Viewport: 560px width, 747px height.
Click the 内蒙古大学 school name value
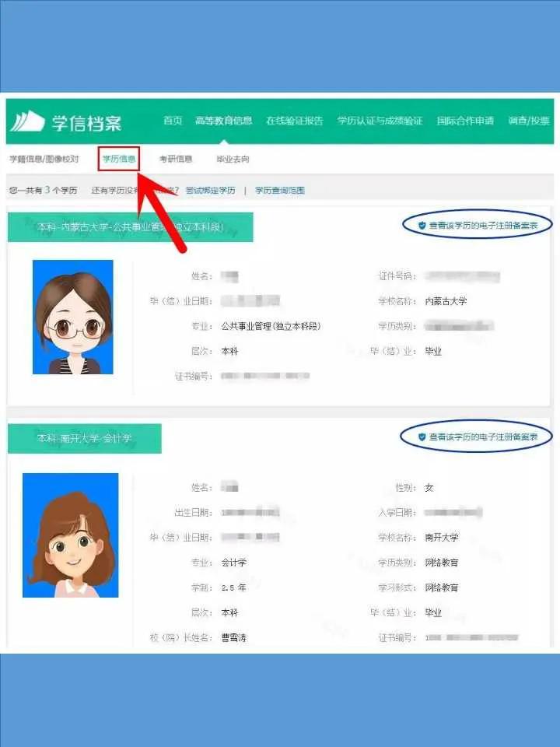coord(446,301)
